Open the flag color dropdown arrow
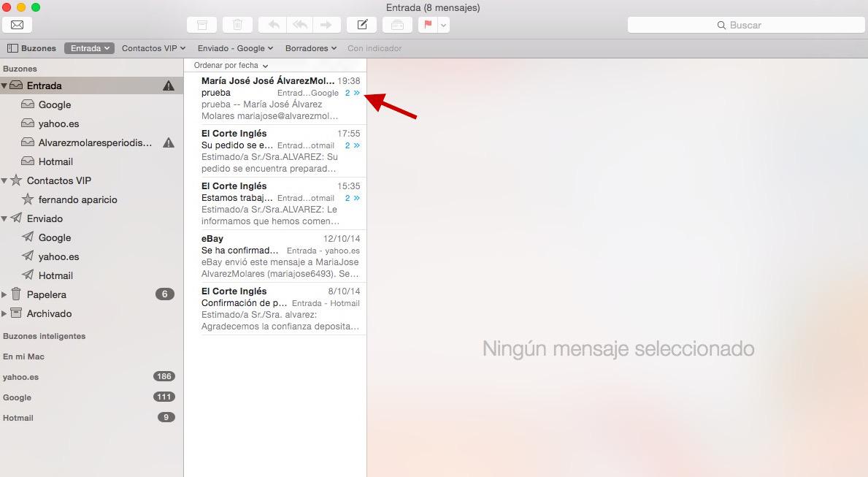This screenshot has height=477, width=868. click(443, 25)
